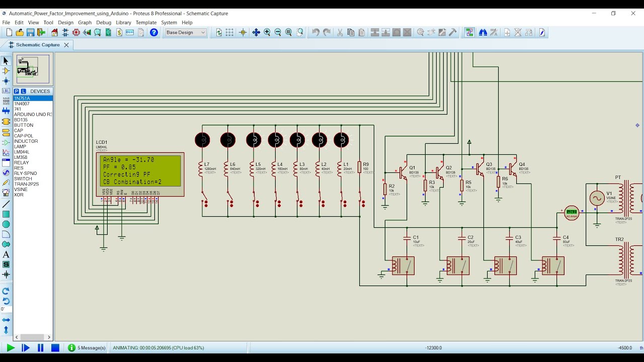Open the Design menu
The image size is (644, 362).
[65, 23]
